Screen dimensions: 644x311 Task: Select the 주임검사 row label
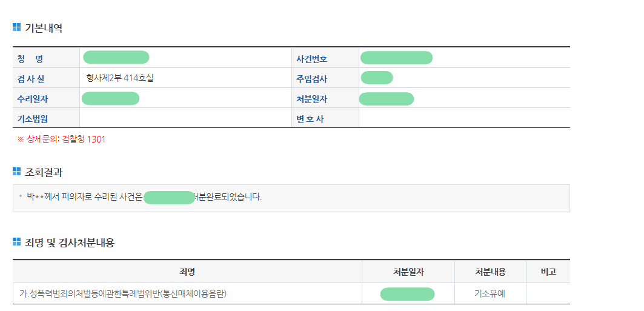311,79
